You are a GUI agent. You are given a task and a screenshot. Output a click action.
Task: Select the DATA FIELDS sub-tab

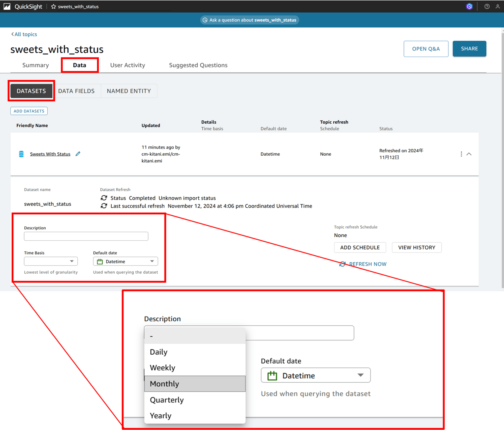pyautogui.click(x=76, y=91)
